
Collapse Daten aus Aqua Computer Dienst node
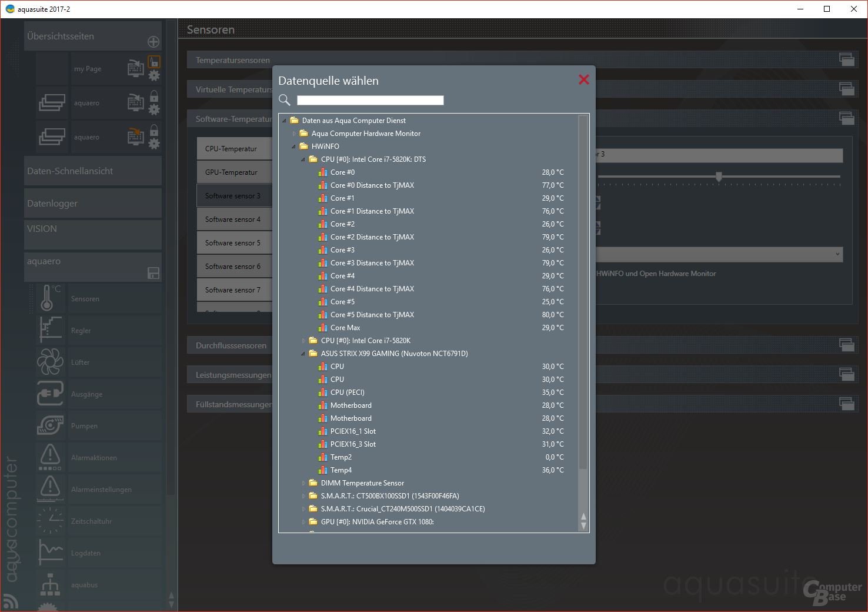[x=285, y=121]
